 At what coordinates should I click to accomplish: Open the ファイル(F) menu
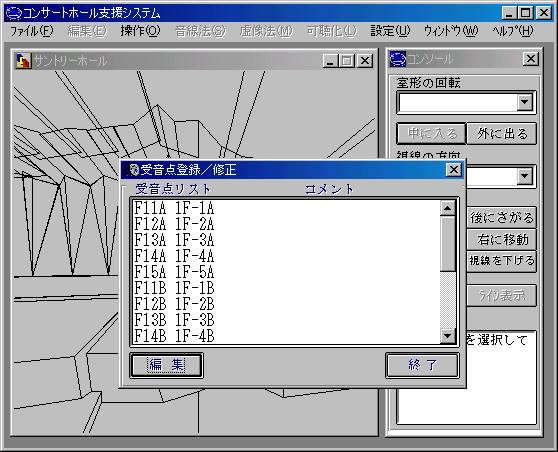tap(32, 31)
